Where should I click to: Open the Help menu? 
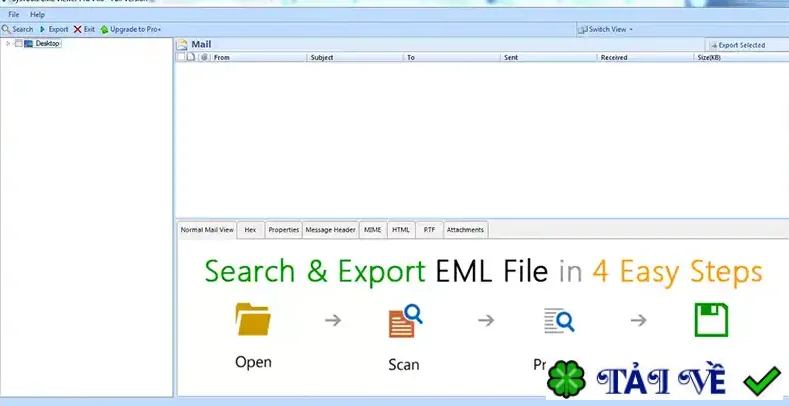(x=37, y=15)
